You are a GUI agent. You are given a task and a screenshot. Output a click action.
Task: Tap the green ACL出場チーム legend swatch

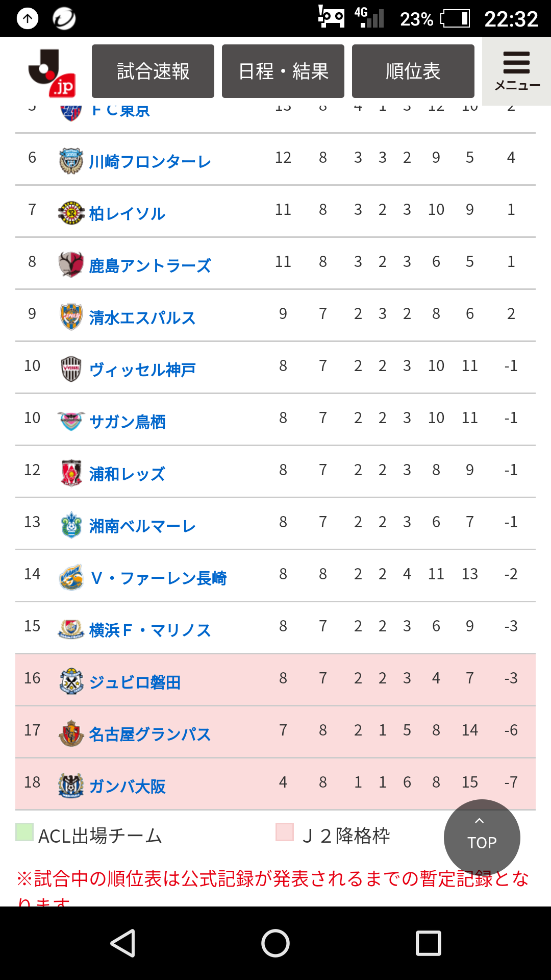(x=24, y=832)
